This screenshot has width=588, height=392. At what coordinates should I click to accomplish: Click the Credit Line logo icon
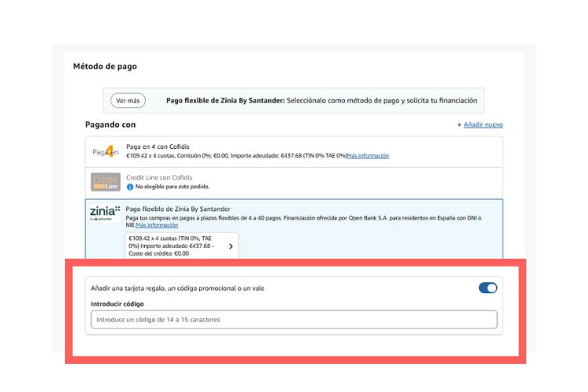coord(105,182)
